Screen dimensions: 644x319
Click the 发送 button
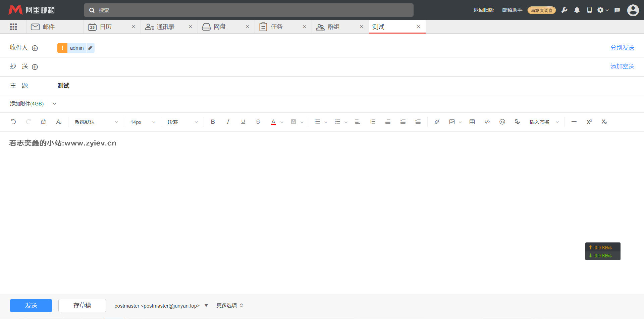coord(31,306)
